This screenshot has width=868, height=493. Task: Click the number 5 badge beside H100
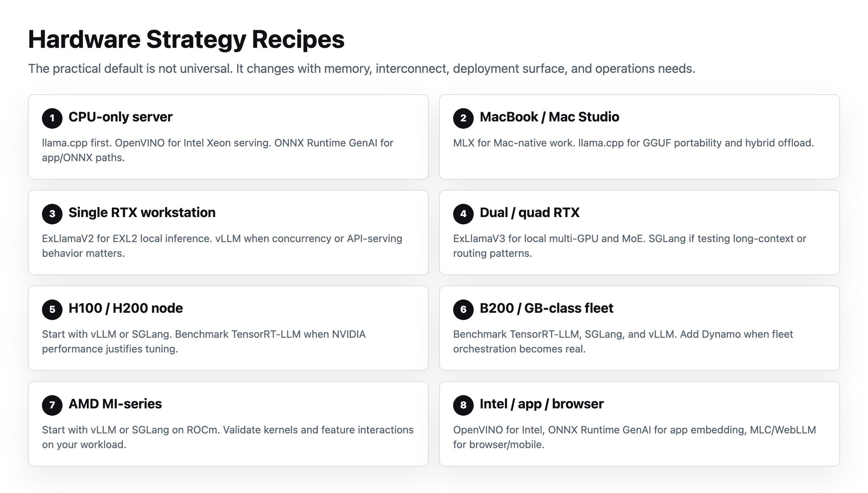tap(52, 309)
